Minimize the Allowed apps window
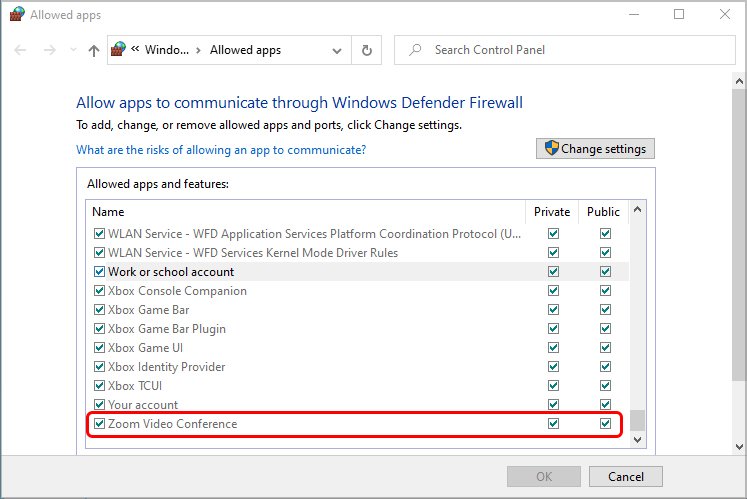The height and width of the screenshot is (499, 747). pyautogui.click(x=634, y=14)
